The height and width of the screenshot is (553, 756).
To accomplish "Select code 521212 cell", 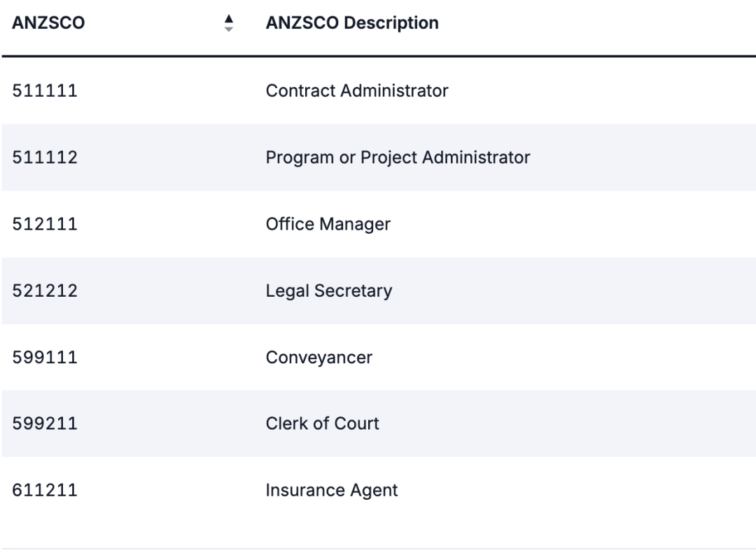I will click(45, 290).
